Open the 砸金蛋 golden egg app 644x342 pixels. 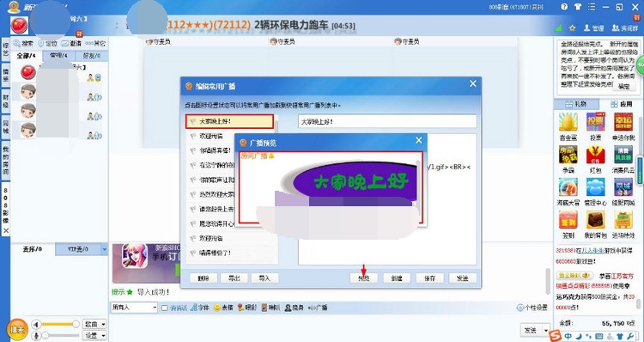[568, 122]
